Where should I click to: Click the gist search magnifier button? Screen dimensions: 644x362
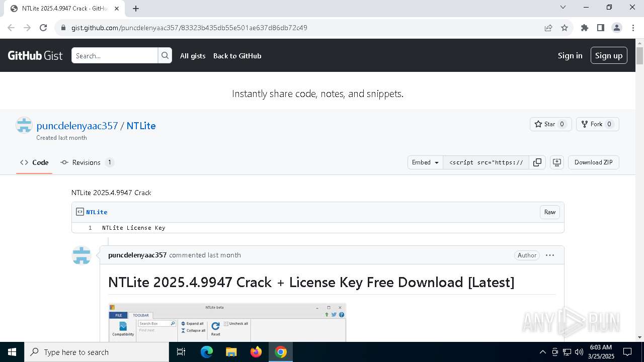pos(165,56)
